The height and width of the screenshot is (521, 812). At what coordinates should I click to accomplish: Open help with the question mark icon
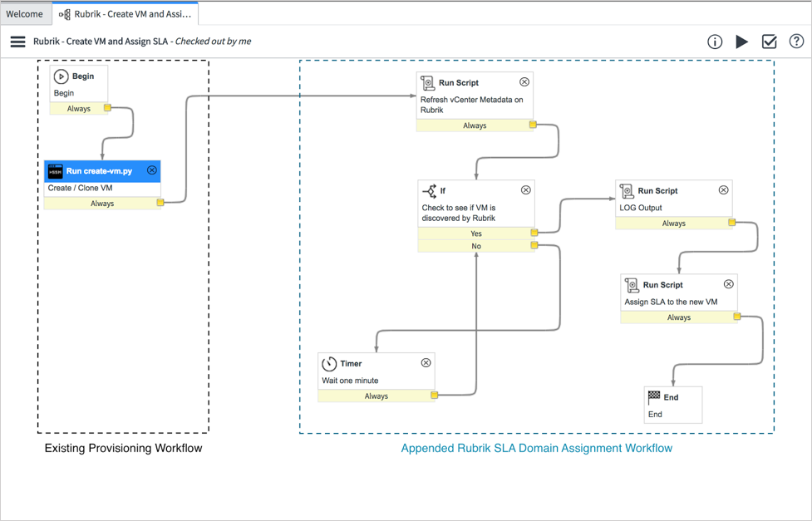point(796,41)
